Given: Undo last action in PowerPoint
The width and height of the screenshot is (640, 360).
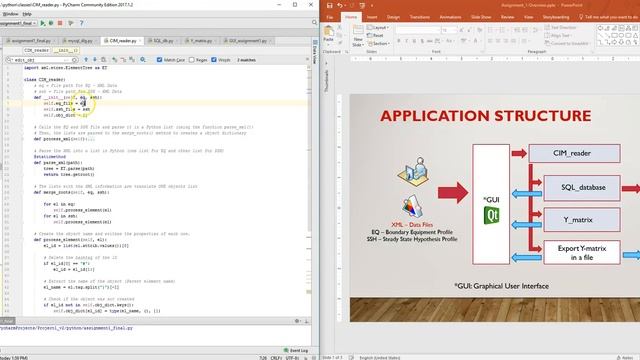Looking at the screenshot, I should (339, 5).
